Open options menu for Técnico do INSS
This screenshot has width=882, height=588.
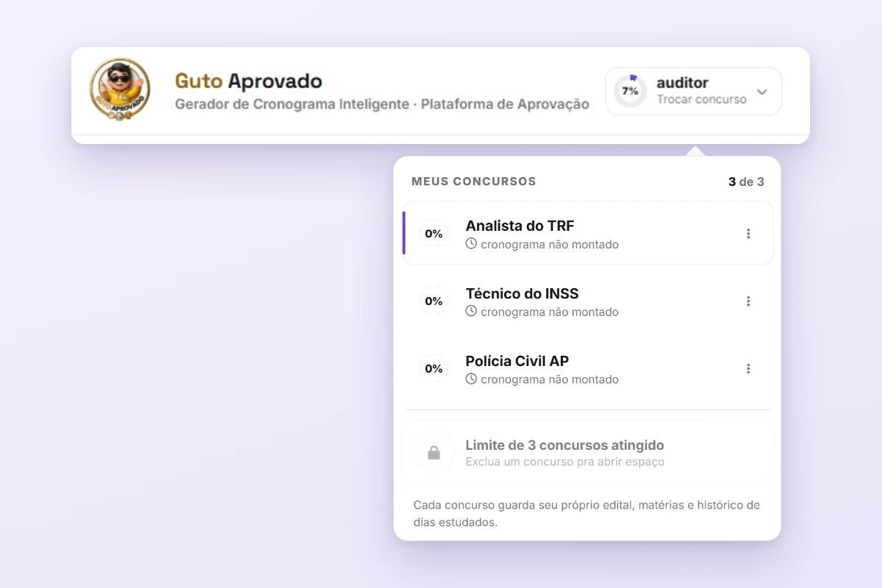click(748, 301)
